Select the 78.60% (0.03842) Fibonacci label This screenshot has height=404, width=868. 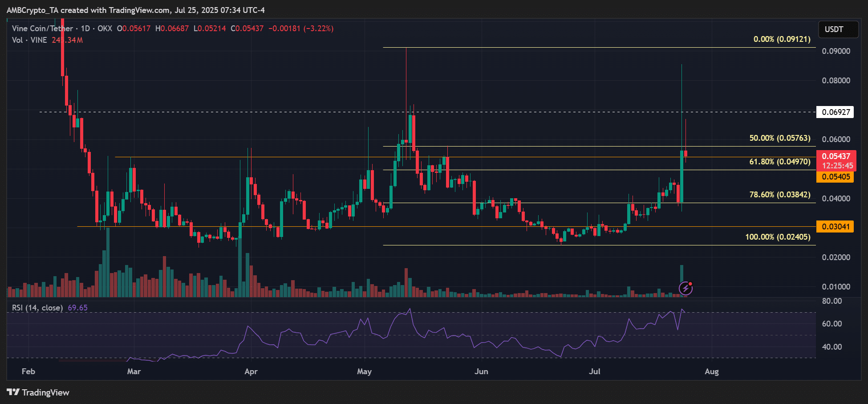coord(779,195)
